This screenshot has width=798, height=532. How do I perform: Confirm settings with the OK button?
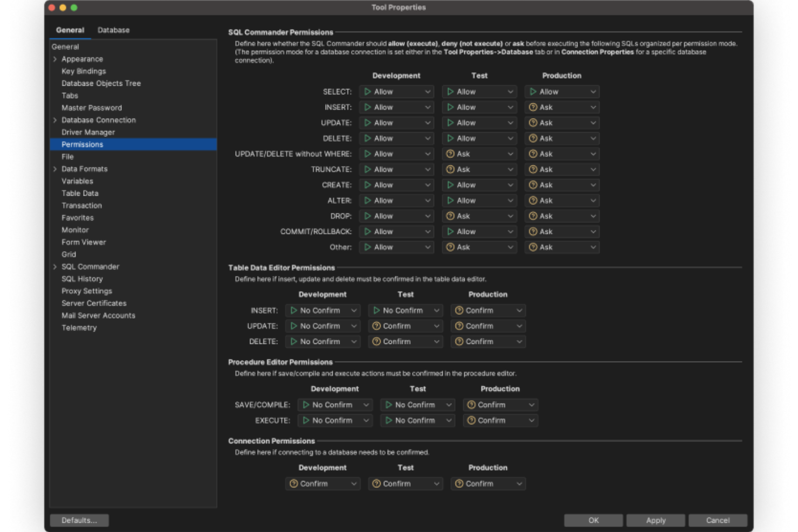click(594, 520)
